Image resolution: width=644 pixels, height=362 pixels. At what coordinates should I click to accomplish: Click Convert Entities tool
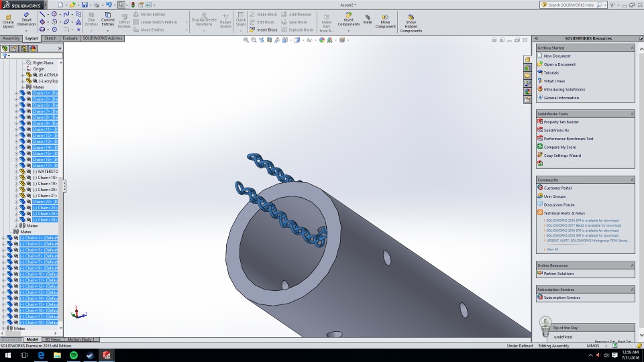click(x=108, y=19)
